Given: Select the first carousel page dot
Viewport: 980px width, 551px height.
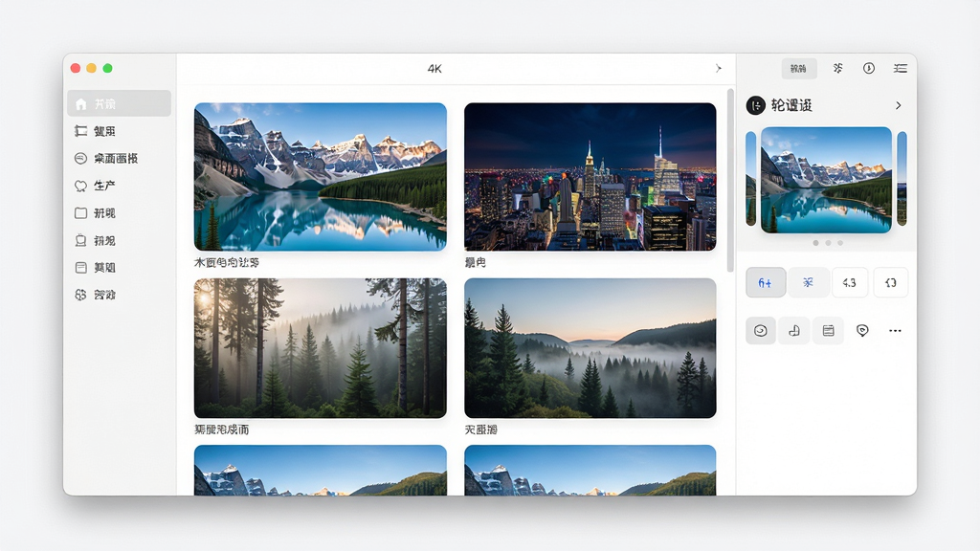Looking at the screenshot, I should point(815,243).
